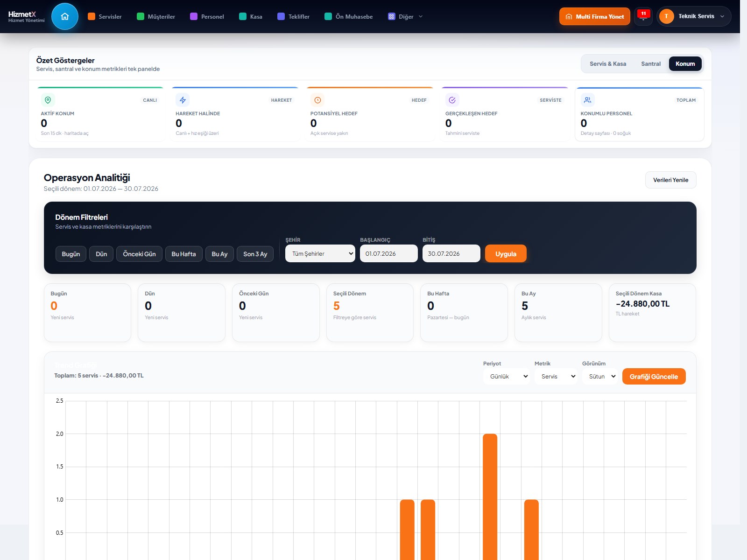Viewport: 747px width, 560px height.
Task: Switch to the Servis & Kasa tab
Action: click(608, 64)
